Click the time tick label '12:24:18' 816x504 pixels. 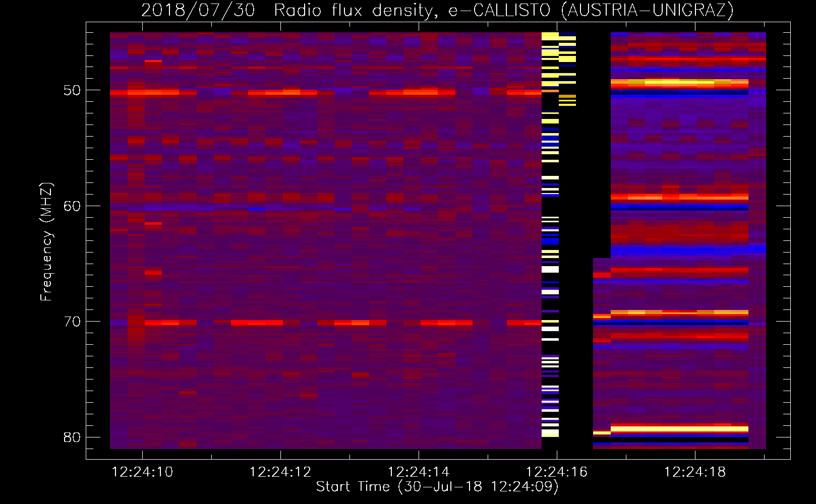[695, 472]
